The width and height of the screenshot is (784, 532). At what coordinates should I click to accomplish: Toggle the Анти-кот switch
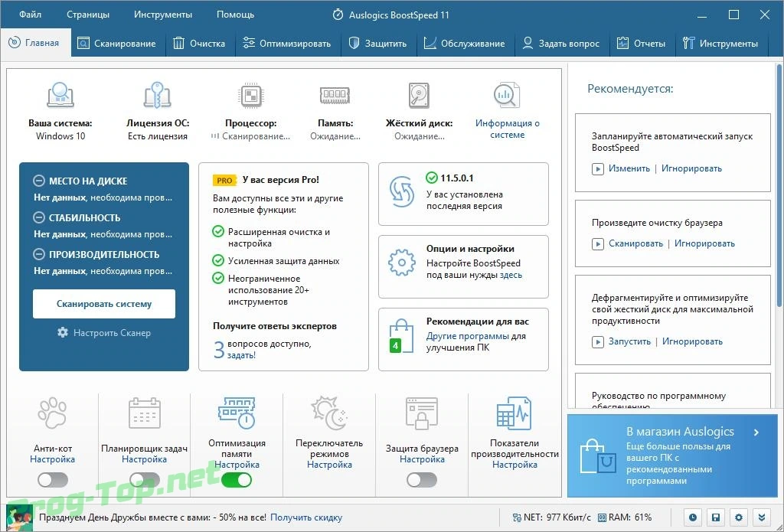53,480
